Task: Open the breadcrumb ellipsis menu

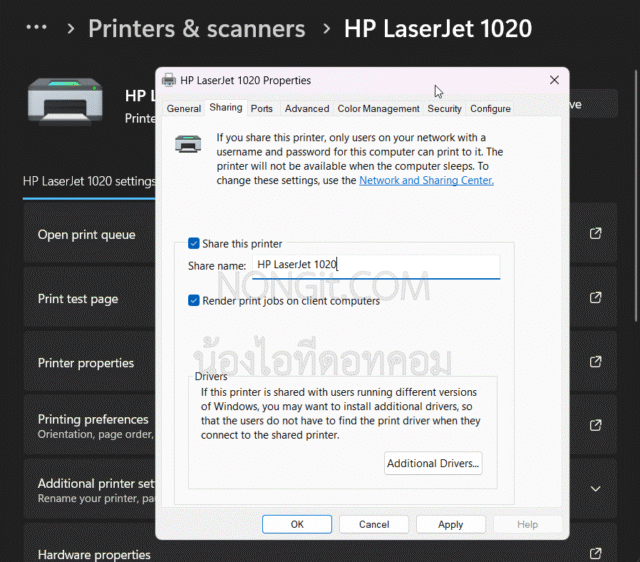Action: [x=36, y=28]
